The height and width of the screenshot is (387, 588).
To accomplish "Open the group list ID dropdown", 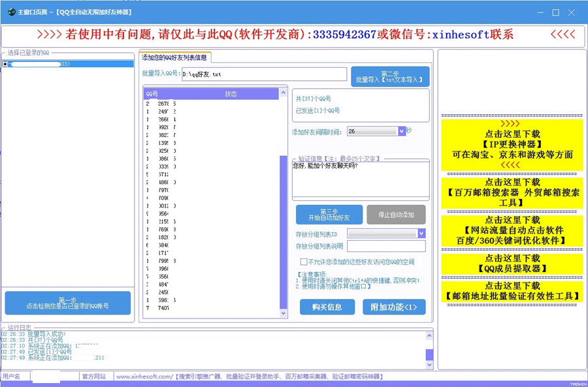I will click(x=421, y=234).
